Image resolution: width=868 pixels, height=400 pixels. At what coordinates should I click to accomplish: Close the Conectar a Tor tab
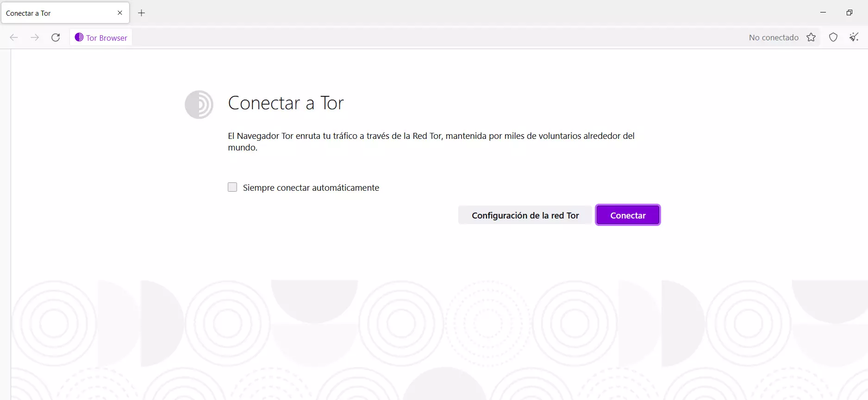point(120,13)
